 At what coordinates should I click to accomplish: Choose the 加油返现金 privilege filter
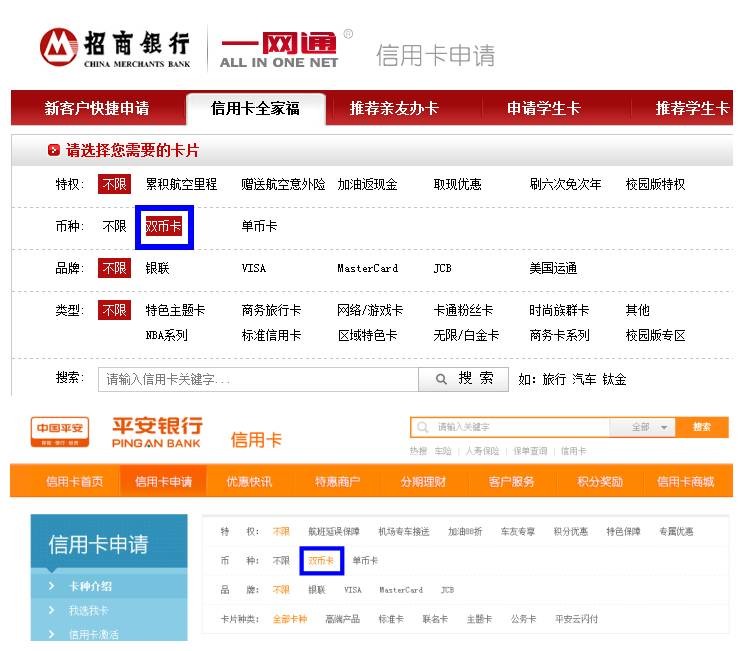pos(367,184)
